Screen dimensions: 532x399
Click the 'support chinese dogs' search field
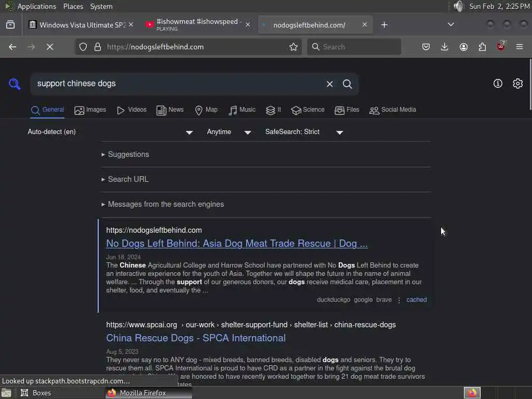pos(177,84)
